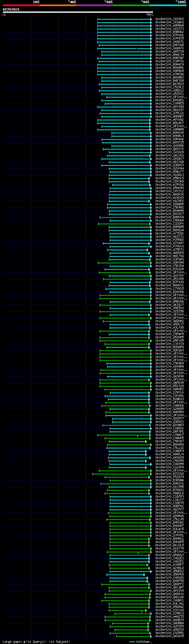189x644 pixels.
Task: Select the UniRef100_C5P067 label
Action: point(170,441)
